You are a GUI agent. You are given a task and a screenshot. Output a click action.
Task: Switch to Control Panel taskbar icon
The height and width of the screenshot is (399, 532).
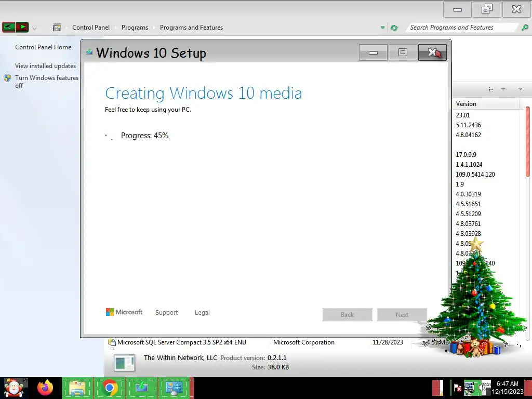coord(174,388)
